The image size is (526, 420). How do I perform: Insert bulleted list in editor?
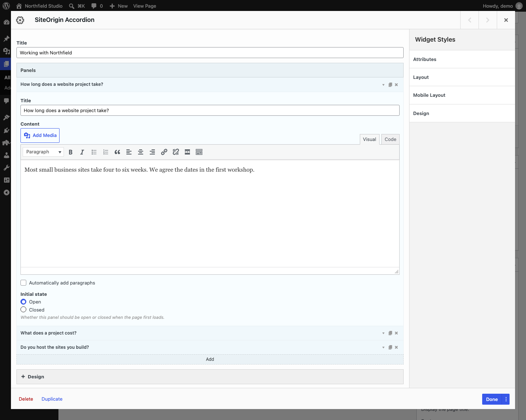tap(94, 152)
